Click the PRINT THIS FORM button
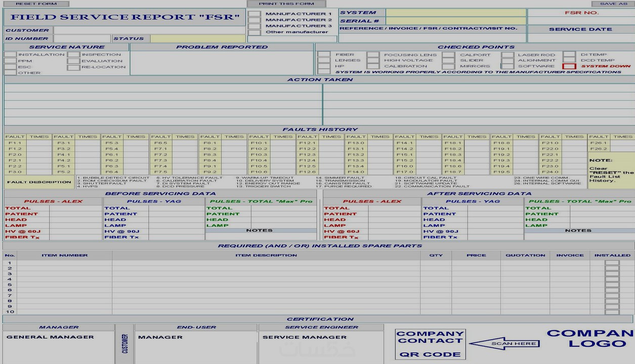Viewport: 635px width, 364px height. pos(287,4)
